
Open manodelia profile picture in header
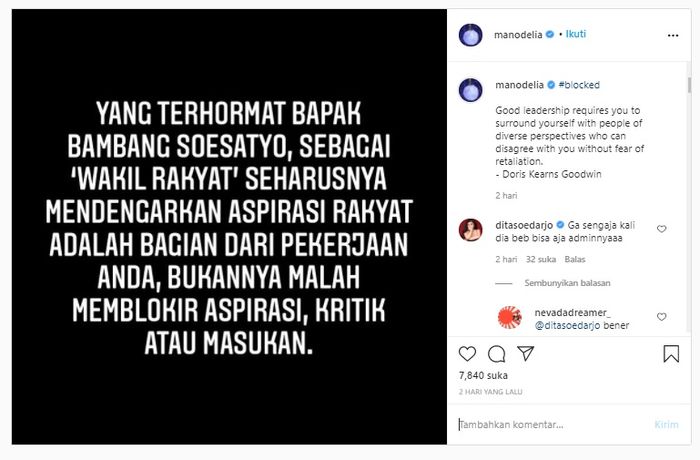471,35
